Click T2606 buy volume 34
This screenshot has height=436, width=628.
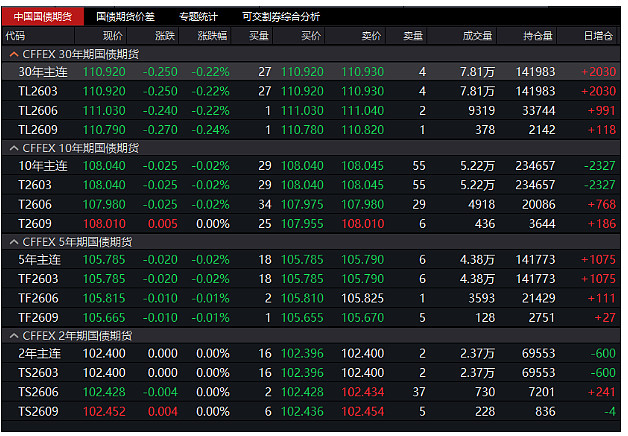pyautogui.click(x=265, y=205)
